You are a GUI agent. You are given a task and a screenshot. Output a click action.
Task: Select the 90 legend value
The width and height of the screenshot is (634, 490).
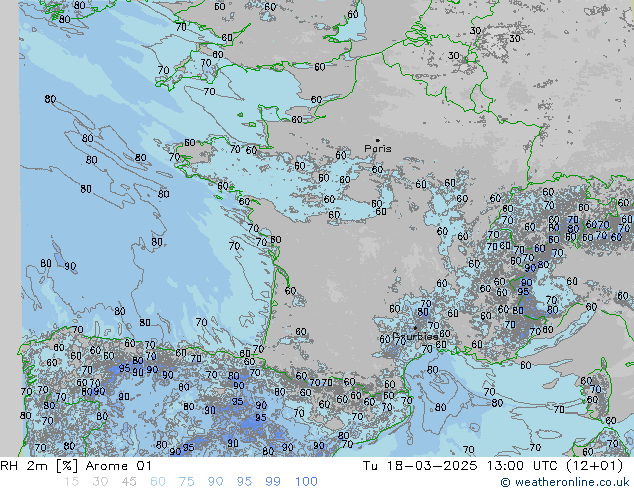(215, 482)
